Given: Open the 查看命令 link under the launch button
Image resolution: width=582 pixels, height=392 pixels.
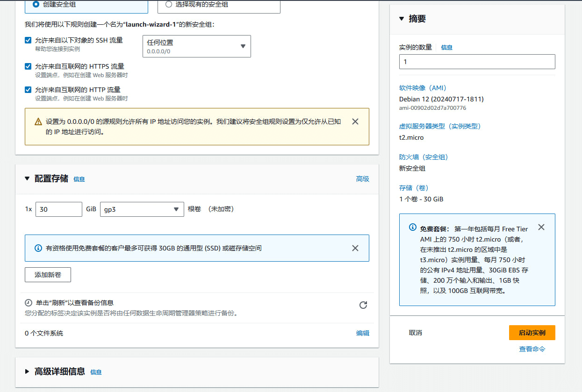Looking at the screenshot, I should point(532,349).
